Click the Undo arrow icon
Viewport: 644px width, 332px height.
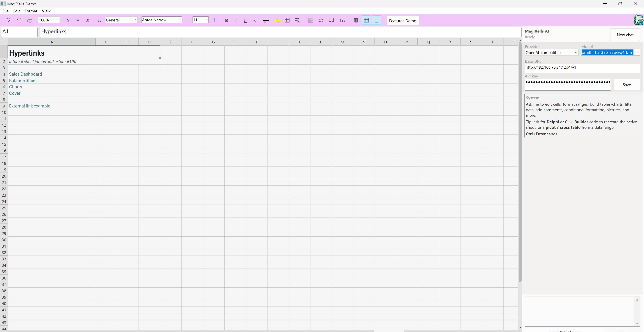tap(8, 20)
